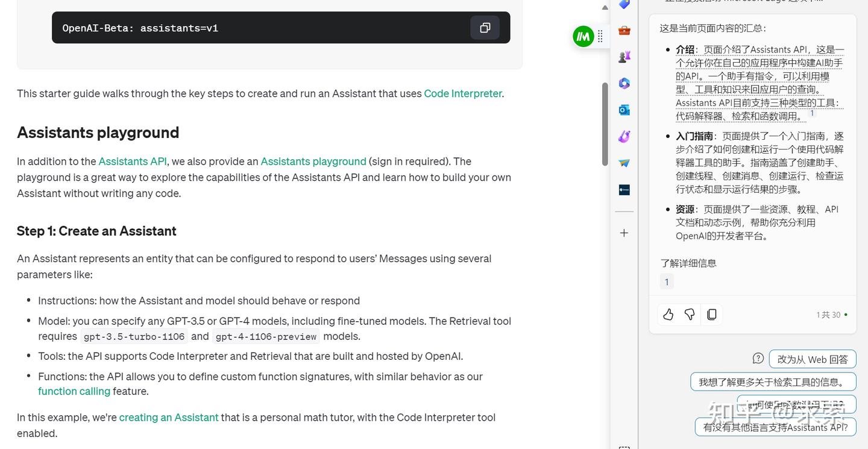Open citation 1 under 了解详细信息
The height and width of the screenshot is (449, 868).
coord(667,281)
